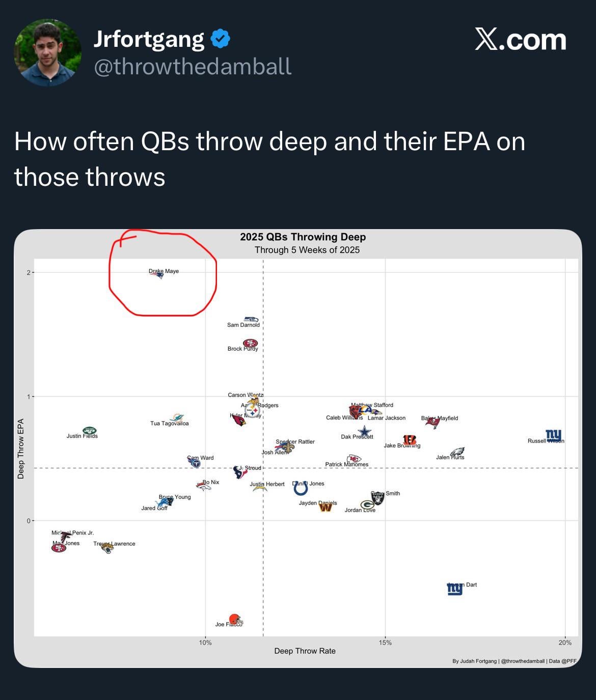Viewport: 596px width, 700px height.
Task: Click the Browns helmet near Joe Flacco
Action: click(x=235, y=619)
